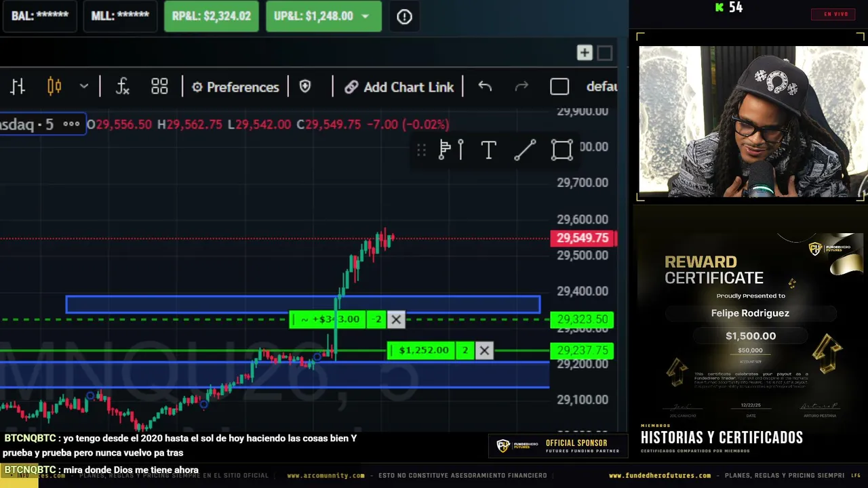
Task: Open the four-square chart layout grid
Action: click(159, 87)
